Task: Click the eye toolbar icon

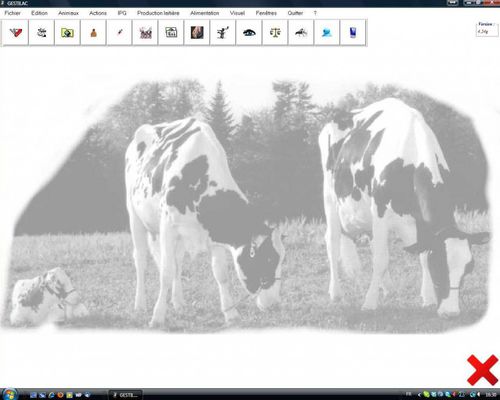Action: click(249, 32)
